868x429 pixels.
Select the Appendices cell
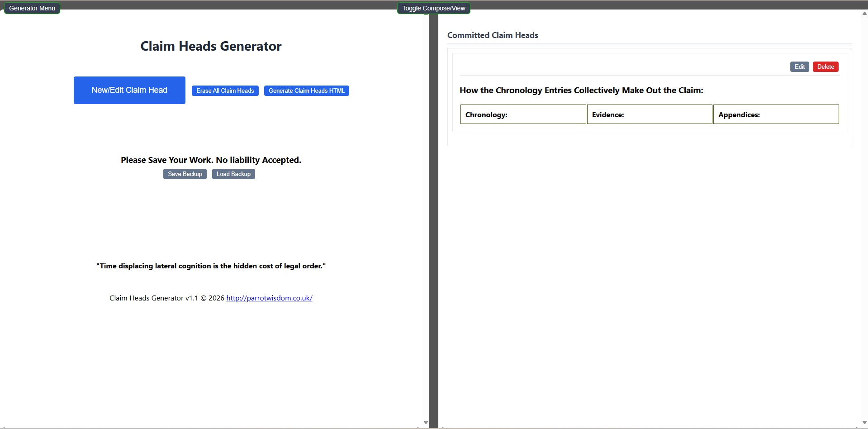point(775,114)
